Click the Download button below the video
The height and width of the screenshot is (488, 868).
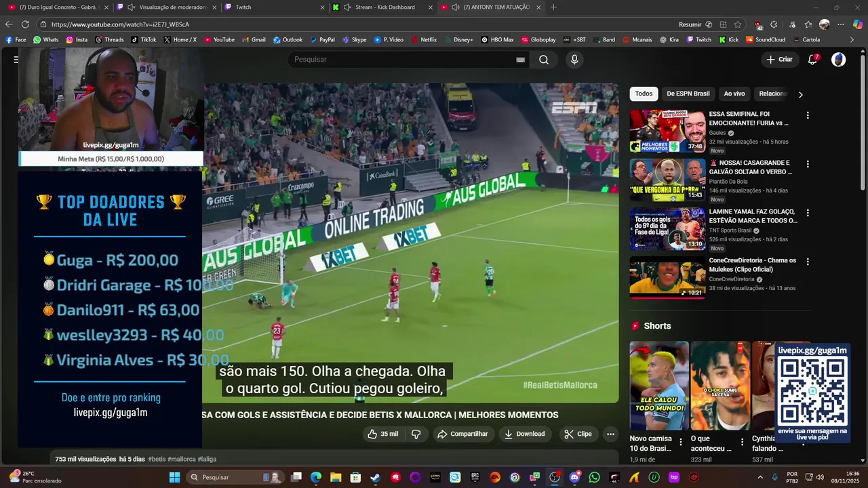click(x=525, y=434)
